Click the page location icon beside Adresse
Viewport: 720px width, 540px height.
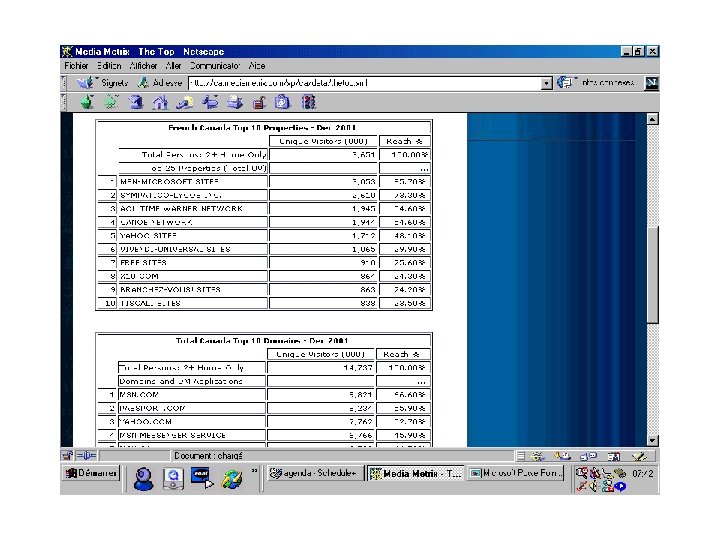[143, 83]
